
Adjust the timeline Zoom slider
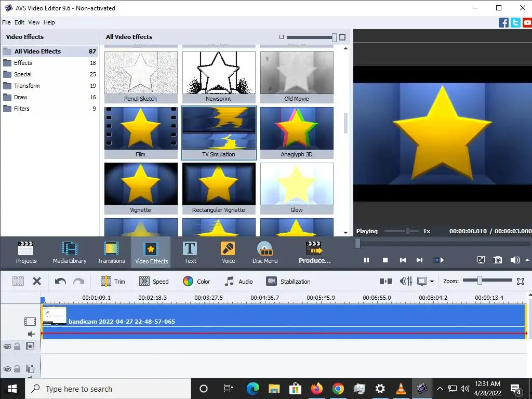point(480,280)
